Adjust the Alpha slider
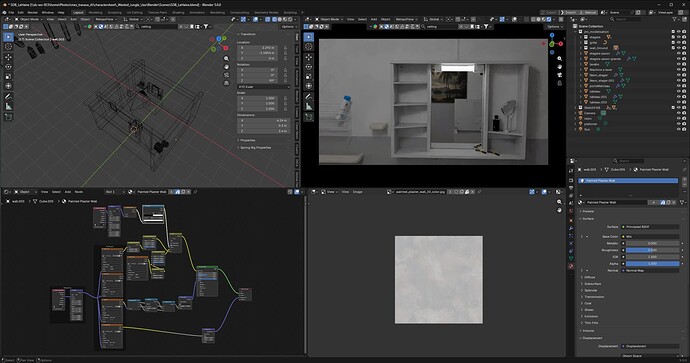Image resolution: width=690 pixels, height=363 pixels. (x=652, y=264)
